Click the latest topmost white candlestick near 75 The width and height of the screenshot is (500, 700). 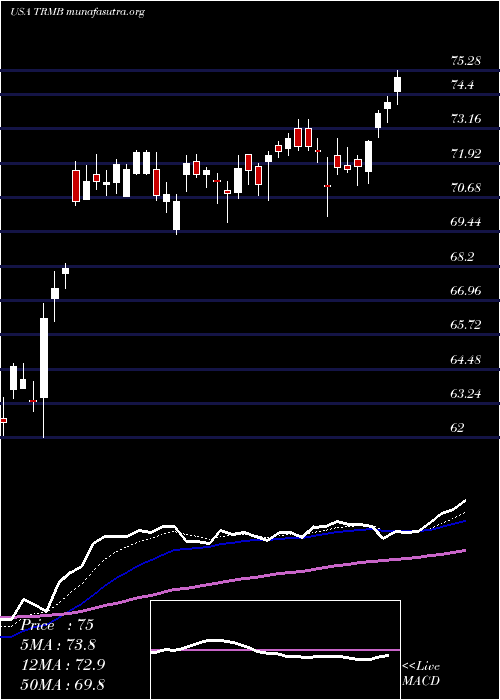[397, 84]
